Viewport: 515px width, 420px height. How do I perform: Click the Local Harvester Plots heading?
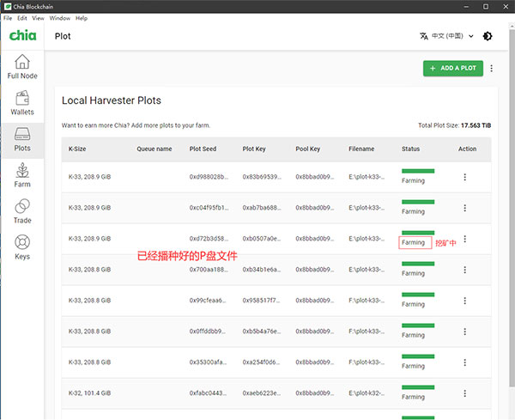tap(112, 100)
